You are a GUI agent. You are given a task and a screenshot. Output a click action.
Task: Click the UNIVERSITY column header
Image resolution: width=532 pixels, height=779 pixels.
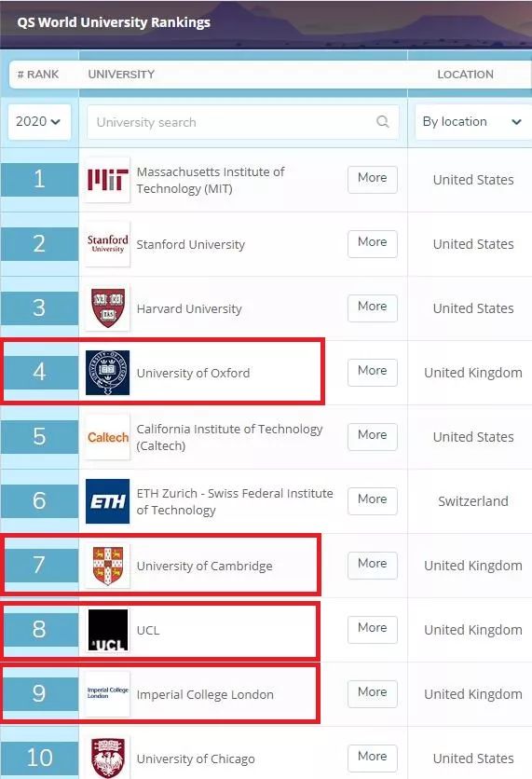[x=121, y=75]
